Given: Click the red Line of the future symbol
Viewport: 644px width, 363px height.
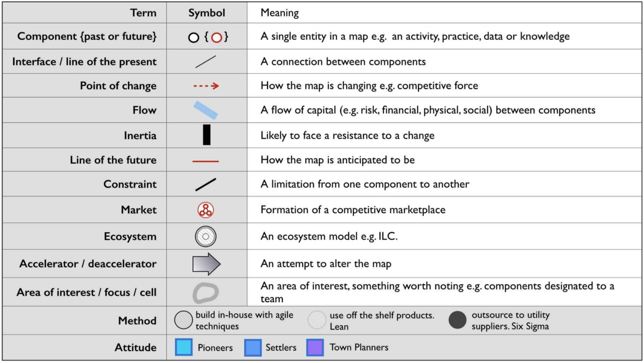Looking at the screenshot, I should 206,161.
